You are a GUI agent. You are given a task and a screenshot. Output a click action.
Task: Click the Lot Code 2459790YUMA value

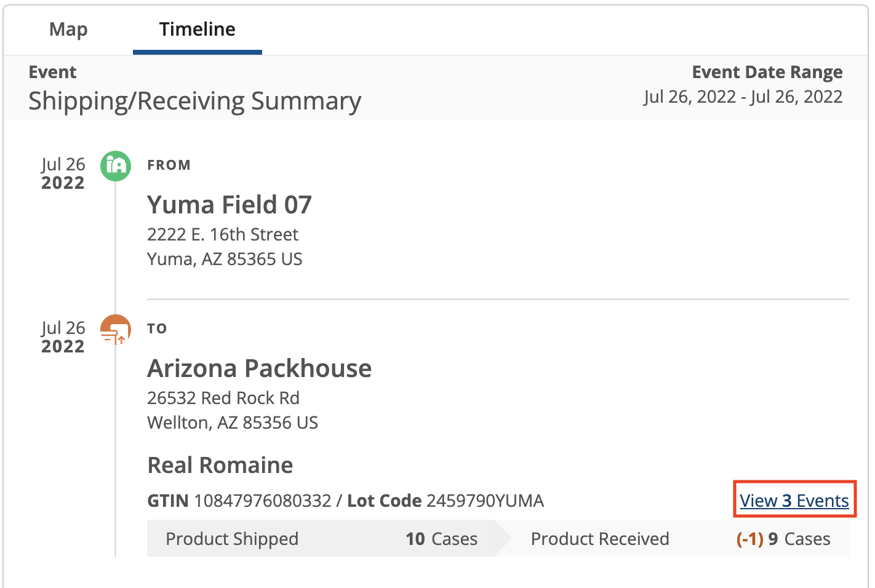(x=485, y=501)
